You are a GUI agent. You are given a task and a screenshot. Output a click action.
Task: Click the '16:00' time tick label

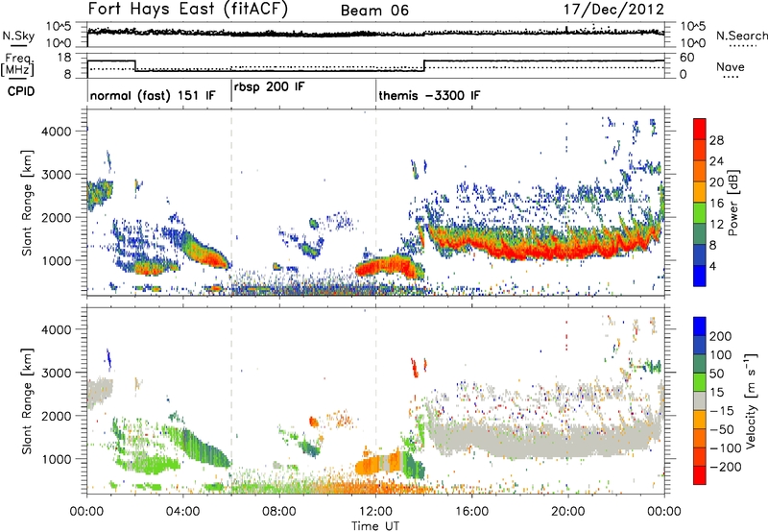(x=471, y=512)
